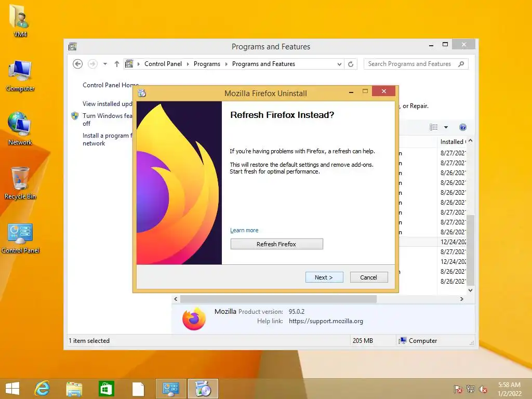The image size is (532, 399).
Task: Click the network tray icon
Action: click(x=471, y=389)
